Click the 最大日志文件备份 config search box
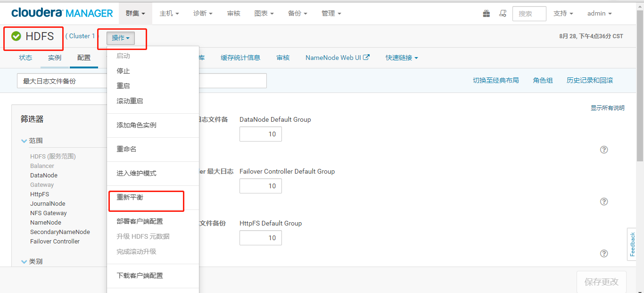This screenshot has height=293, width=644. point(142,81)
